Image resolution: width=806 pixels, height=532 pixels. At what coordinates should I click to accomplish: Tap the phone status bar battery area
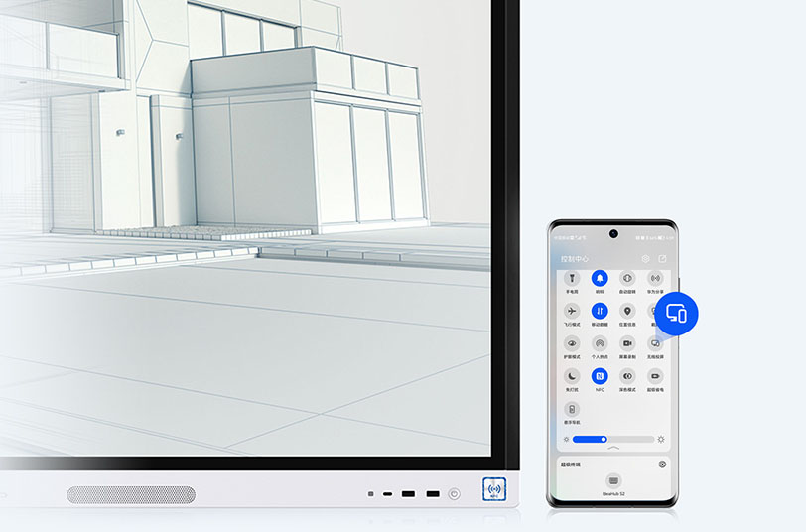click(662, 238)
